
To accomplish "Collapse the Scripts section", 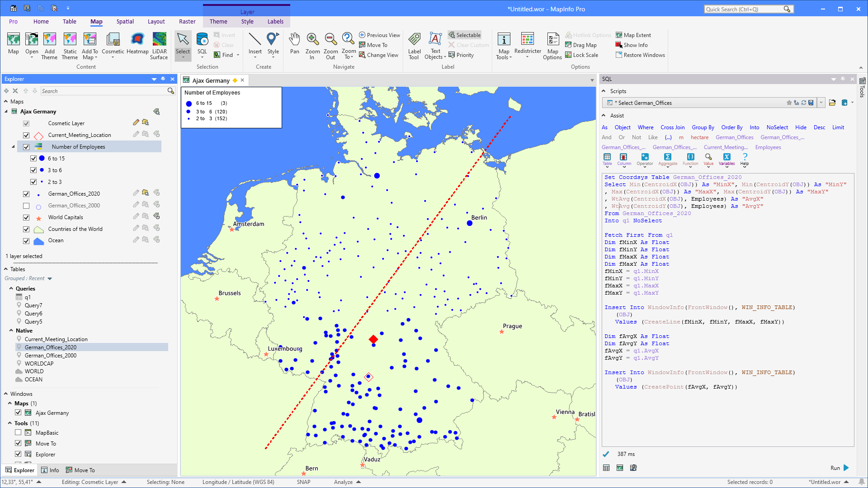I will (x=604, y=91).
